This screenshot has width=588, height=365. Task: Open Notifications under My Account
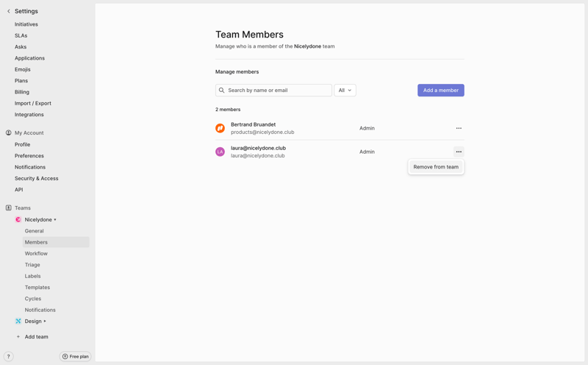pos(30,167)
